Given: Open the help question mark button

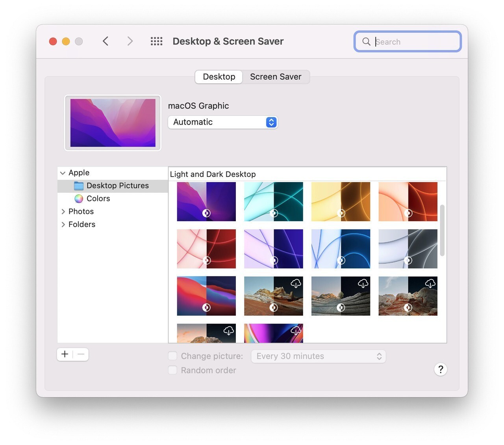Looking at the screenshot, I should 440,369.
